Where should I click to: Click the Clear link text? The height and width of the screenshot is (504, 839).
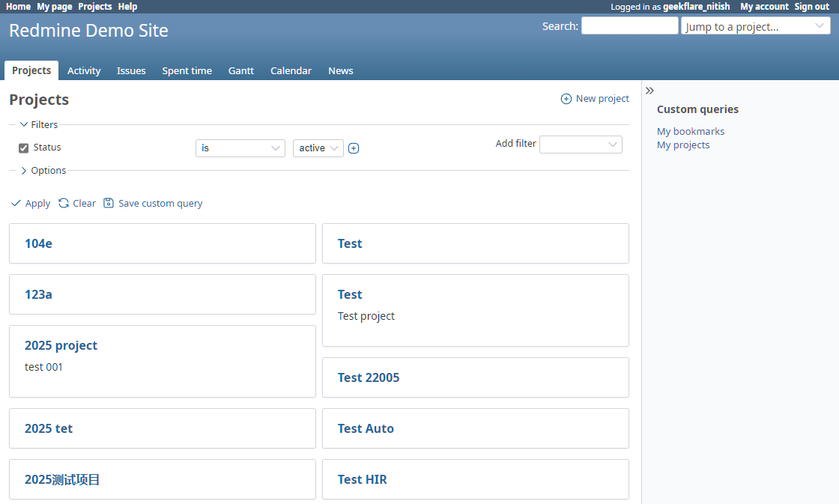tap(84, 203)
